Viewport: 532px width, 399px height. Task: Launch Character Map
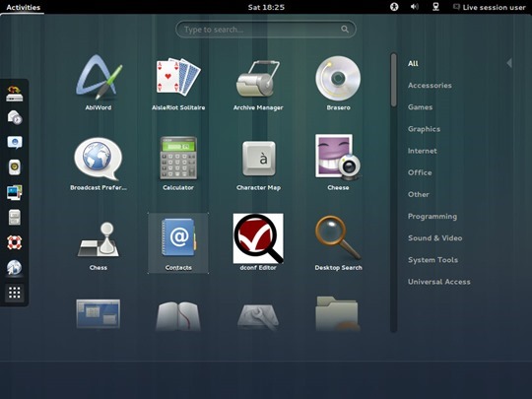tap(258, 163)
